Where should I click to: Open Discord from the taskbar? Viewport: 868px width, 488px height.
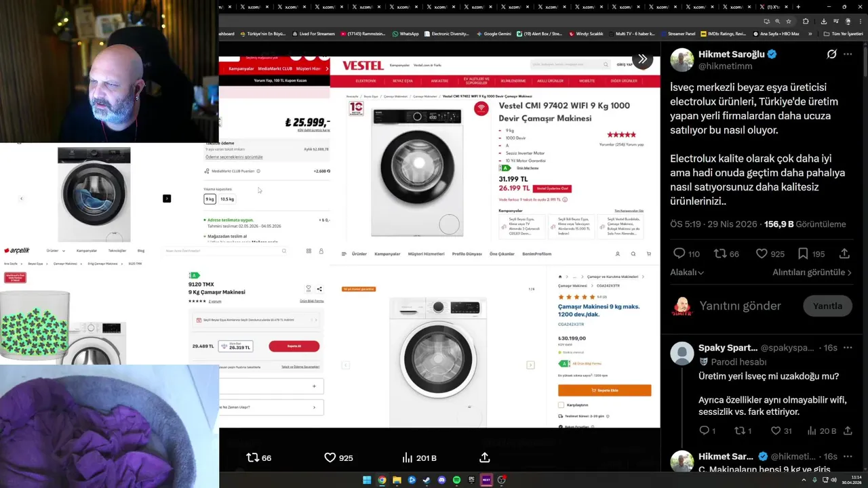tap(441, 480)
